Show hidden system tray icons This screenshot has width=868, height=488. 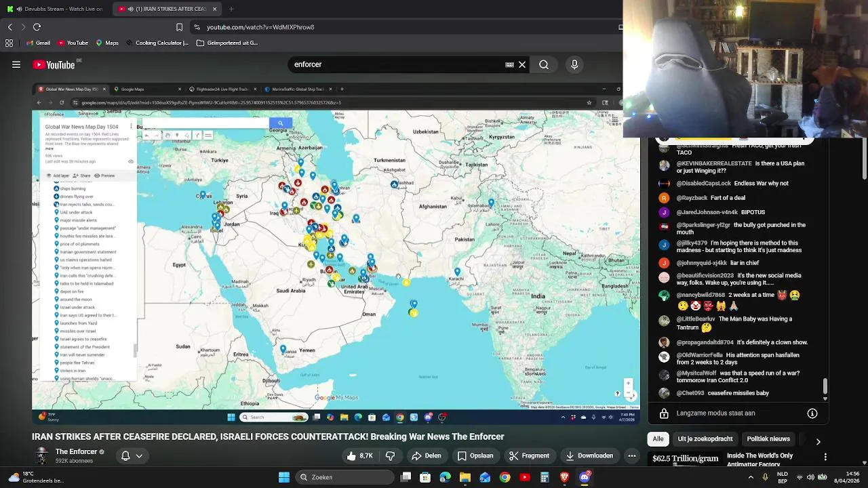tap(751, 477)
